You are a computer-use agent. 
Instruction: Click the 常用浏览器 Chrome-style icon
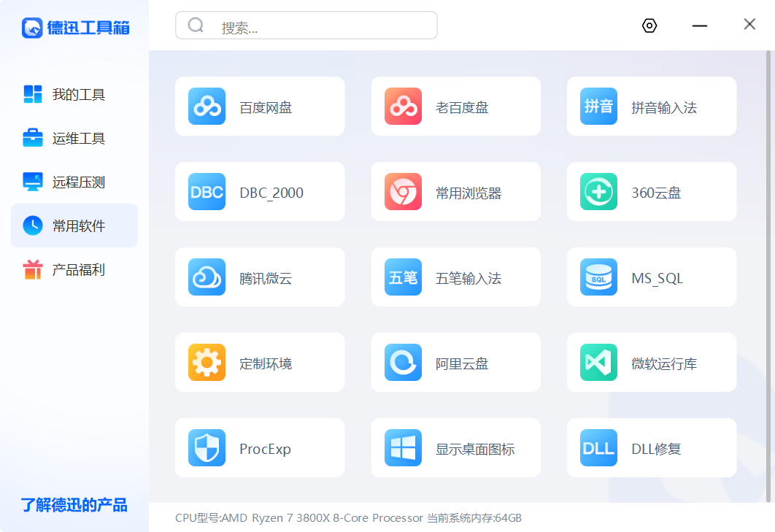[x=403, y=192]
